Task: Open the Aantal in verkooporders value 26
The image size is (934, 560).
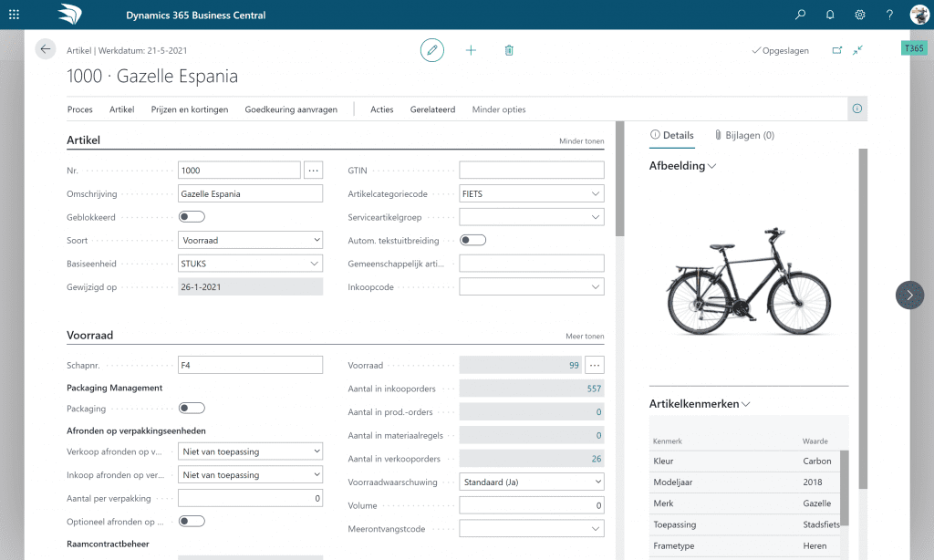Action: coord(597,459)
